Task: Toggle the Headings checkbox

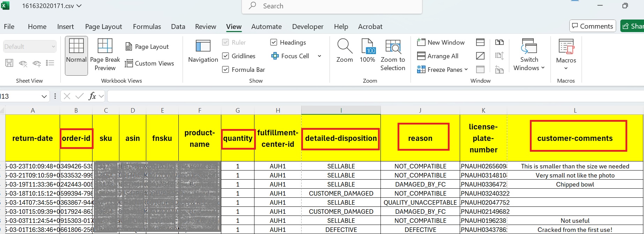Action: point(274,42)
